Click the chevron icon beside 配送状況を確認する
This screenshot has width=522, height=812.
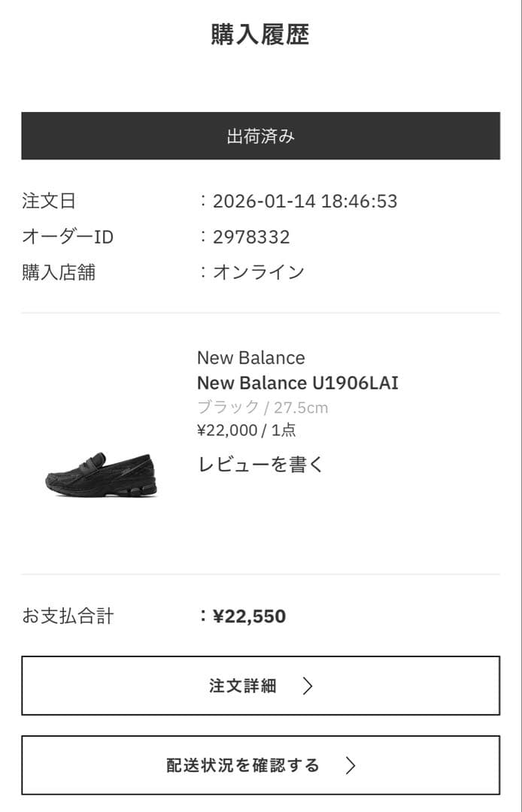point(349,765)
